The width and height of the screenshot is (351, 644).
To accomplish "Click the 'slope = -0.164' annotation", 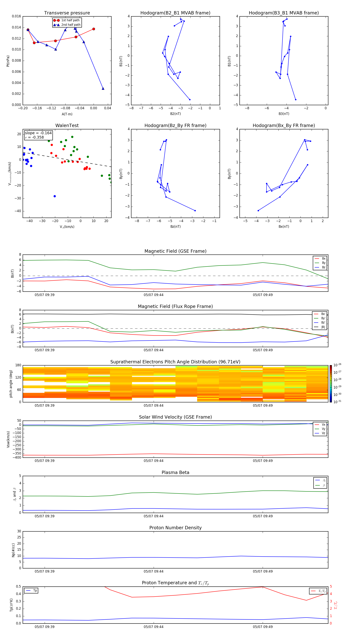I will click(x=38, y=133).
